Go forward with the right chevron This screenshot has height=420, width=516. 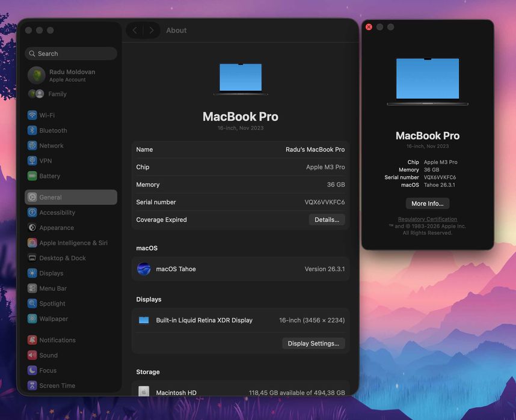click(x=152, y=30)
